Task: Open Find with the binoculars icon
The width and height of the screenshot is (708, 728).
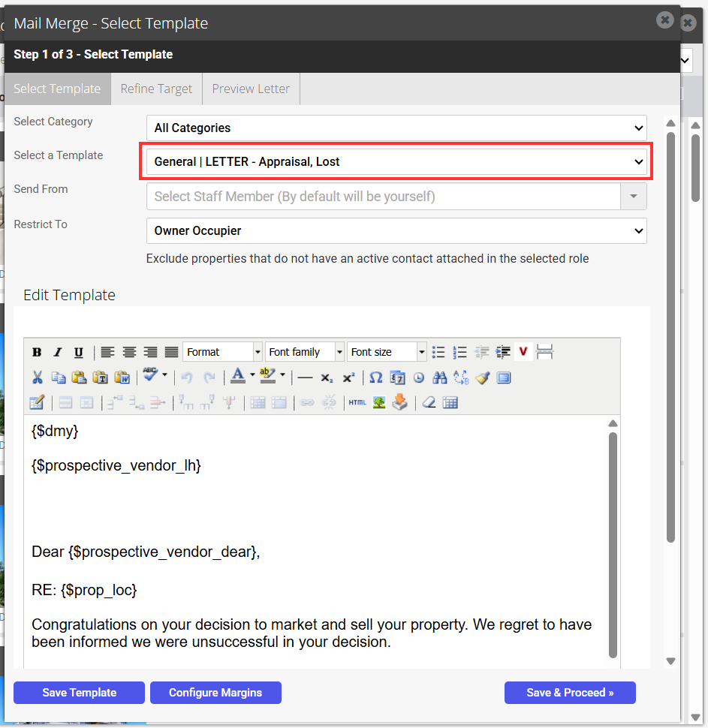Action: click(439, 378)
